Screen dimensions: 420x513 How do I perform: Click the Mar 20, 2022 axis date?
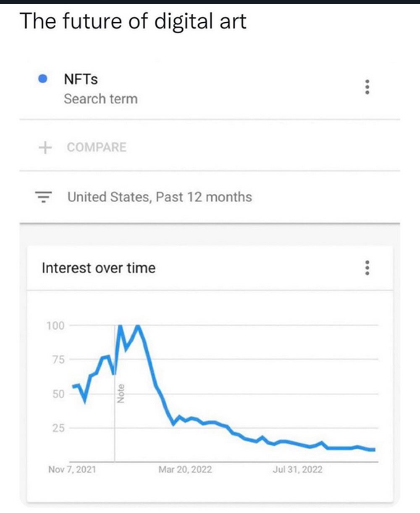185,470
